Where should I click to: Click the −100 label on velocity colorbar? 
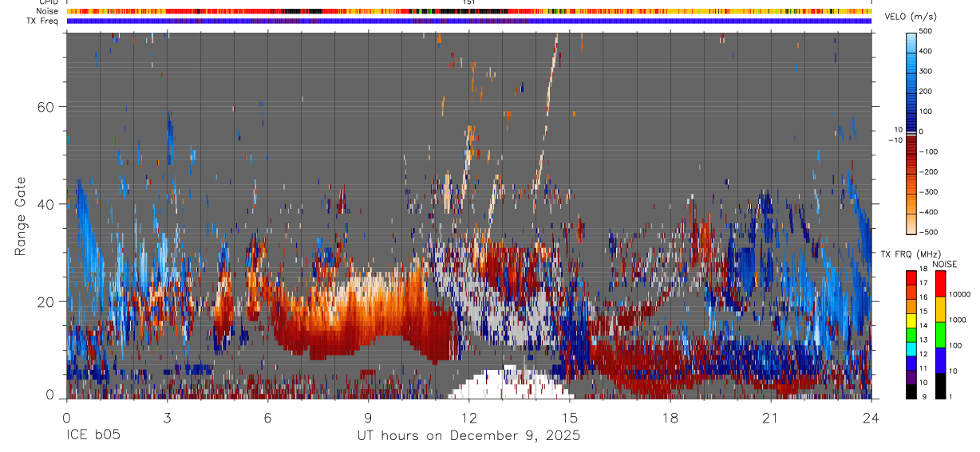click(930, 151)
